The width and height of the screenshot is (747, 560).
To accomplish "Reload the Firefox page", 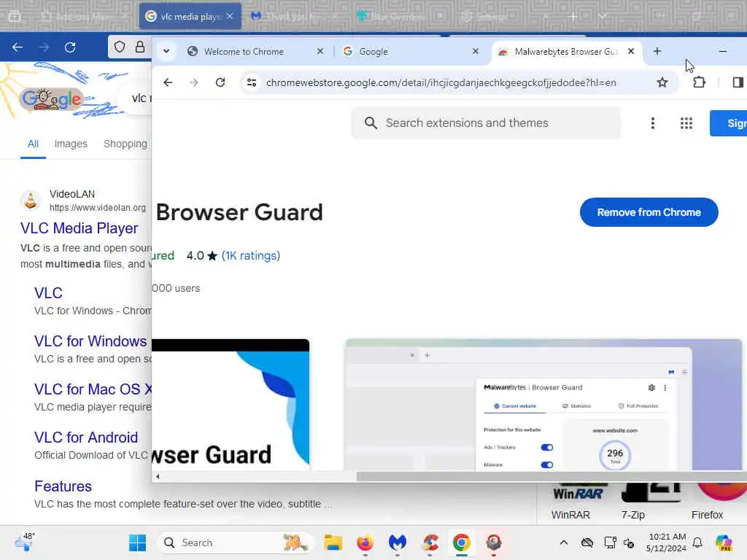I will point(70,47).
